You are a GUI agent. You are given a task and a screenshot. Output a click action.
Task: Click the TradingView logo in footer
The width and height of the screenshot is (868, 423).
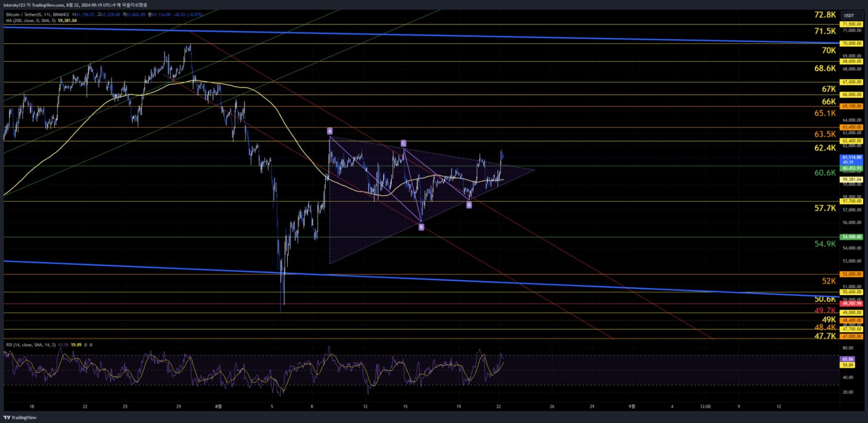20,417
